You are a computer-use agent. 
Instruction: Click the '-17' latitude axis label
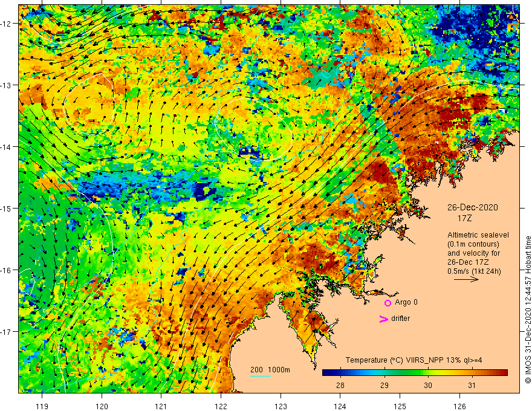[x=7, y=332]
